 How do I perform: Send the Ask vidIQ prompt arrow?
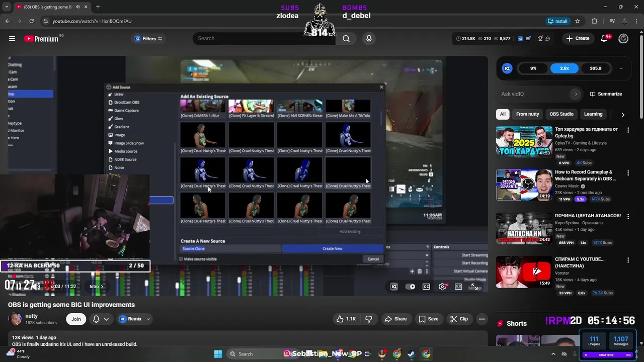pyautogui.click(x=576, y=94)
